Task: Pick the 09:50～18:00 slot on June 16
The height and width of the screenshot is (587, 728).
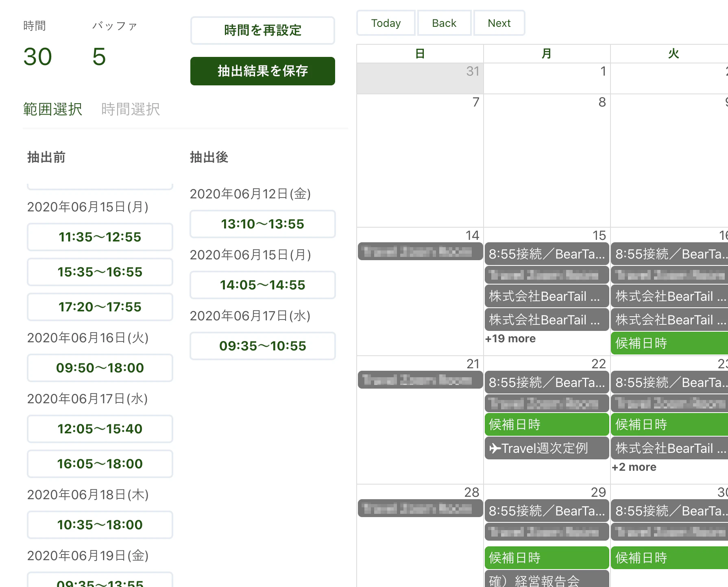Action: click(x=100, y=368)
